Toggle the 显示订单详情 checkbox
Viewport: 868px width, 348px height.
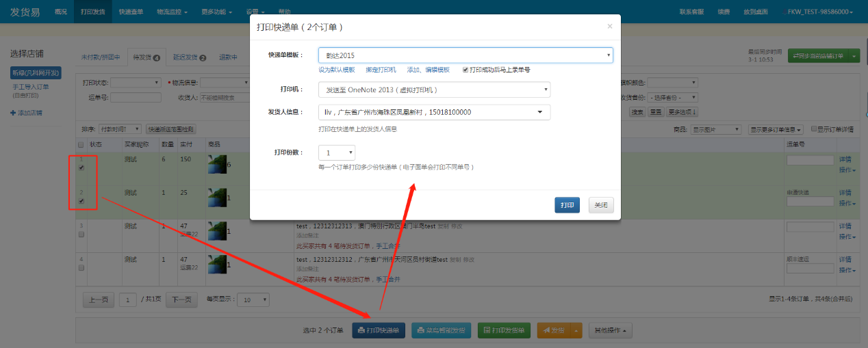[x=814, y=129]
